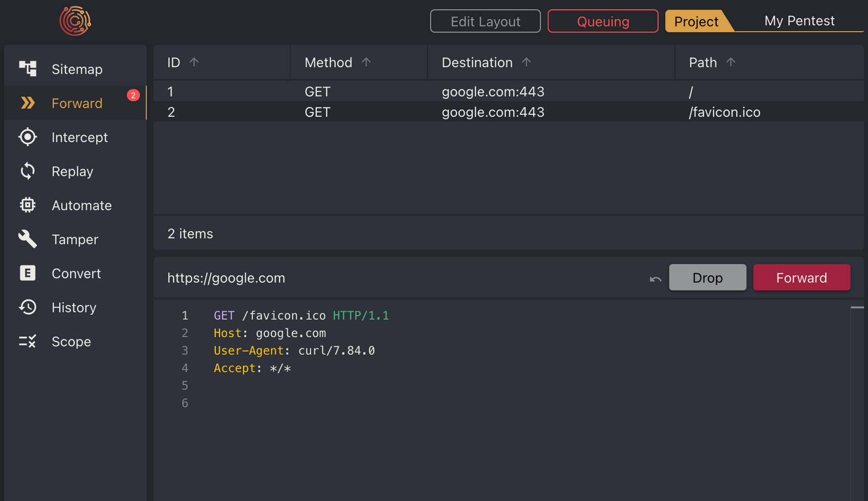Click the Automate chip icon
868x501 pixels.
(28, 205)
